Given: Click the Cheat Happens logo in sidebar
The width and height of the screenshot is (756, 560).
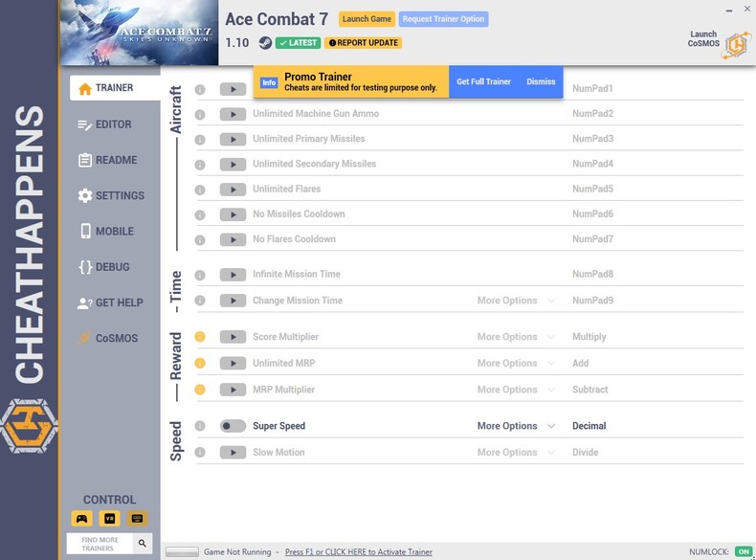Looking at the screenshot, I should click(30, 426).
